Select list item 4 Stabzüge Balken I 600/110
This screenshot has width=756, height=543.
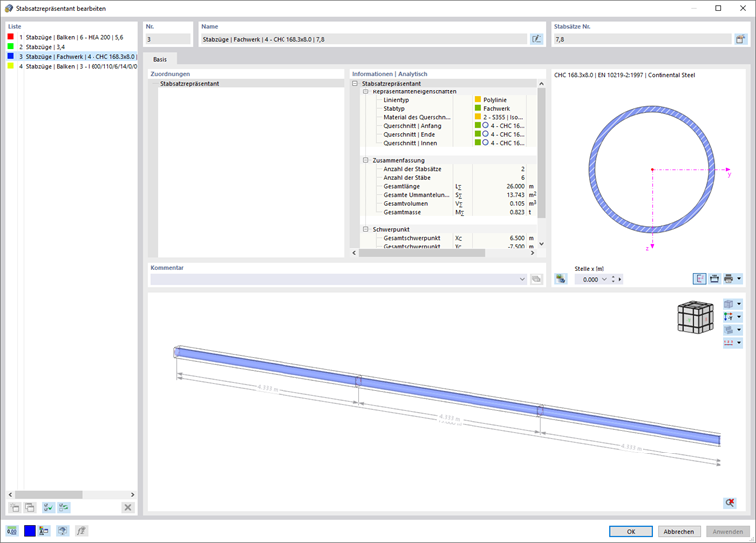coord(72,66)
